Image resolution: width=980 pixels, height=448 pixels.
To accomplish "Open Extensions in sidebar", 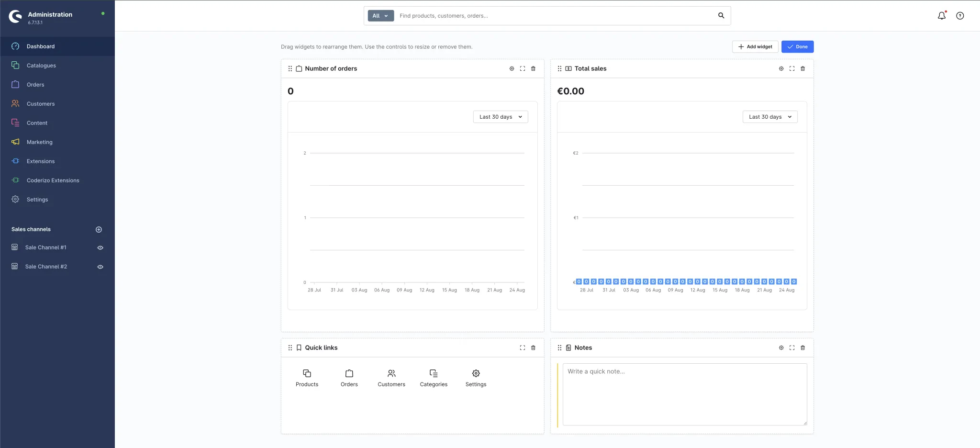I will (57, 161).
